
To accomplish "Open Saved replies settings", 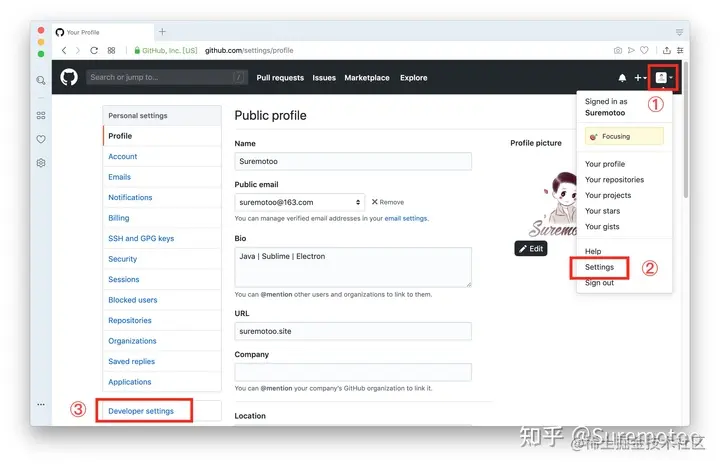I will [x=162, y=361].
